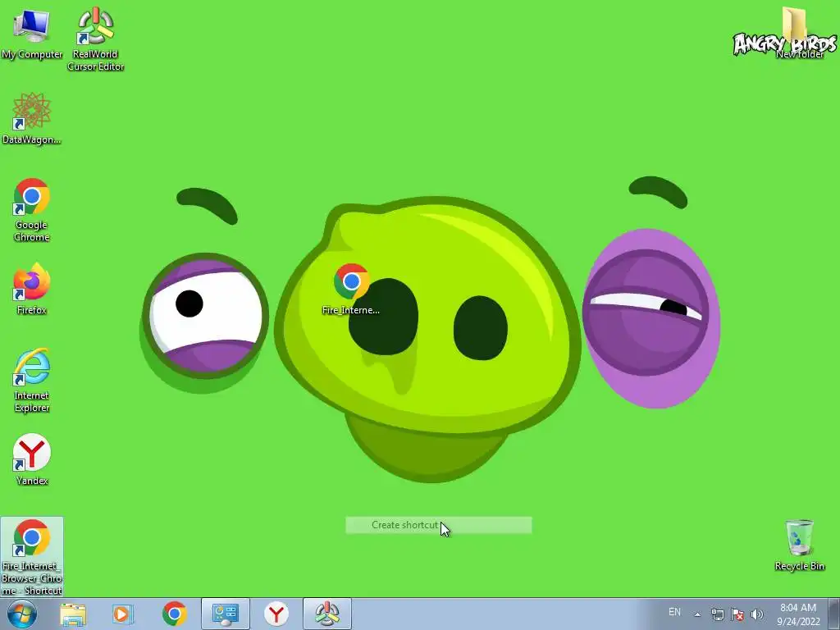
Task: Open the volume speaker tray icon
Action: 757,614
